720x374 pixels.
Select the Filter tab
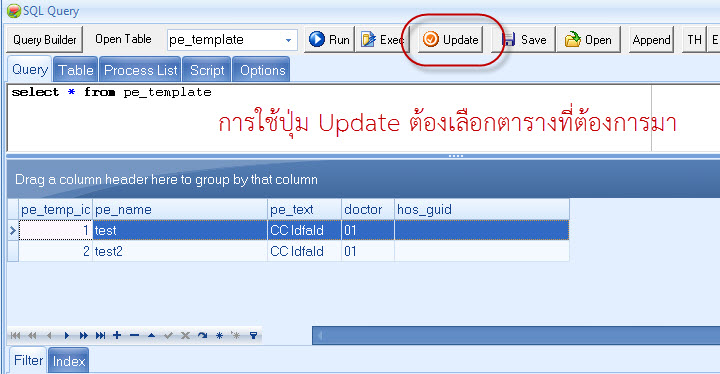28,360
